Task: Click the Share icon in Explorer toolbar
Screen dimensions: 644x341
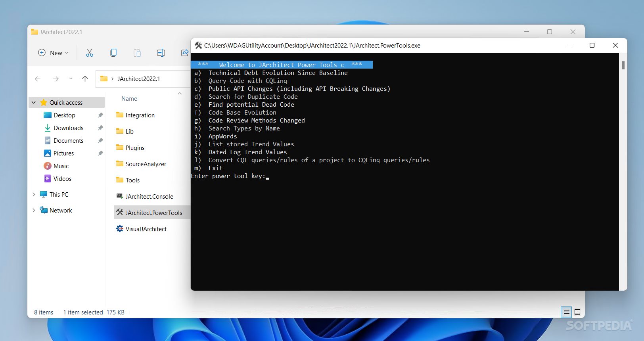Action: [x=185, y=53]
